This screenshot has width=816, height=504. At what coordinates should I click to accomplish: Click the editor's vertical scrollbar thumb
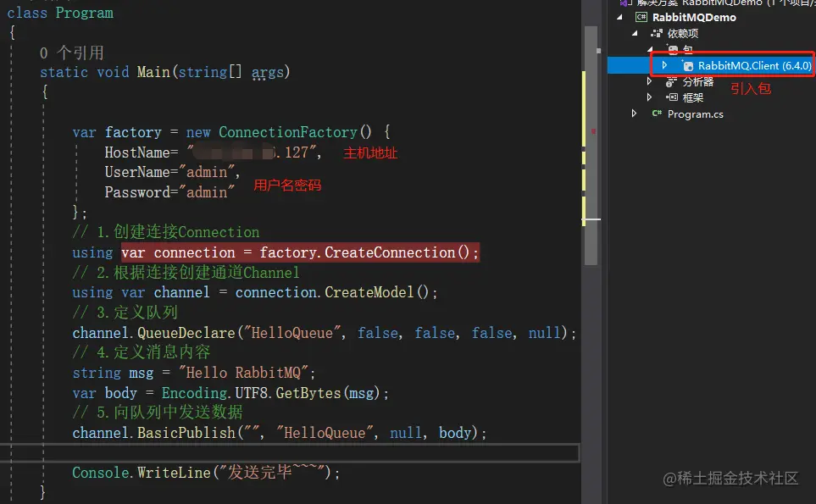(x=591, y=146)
